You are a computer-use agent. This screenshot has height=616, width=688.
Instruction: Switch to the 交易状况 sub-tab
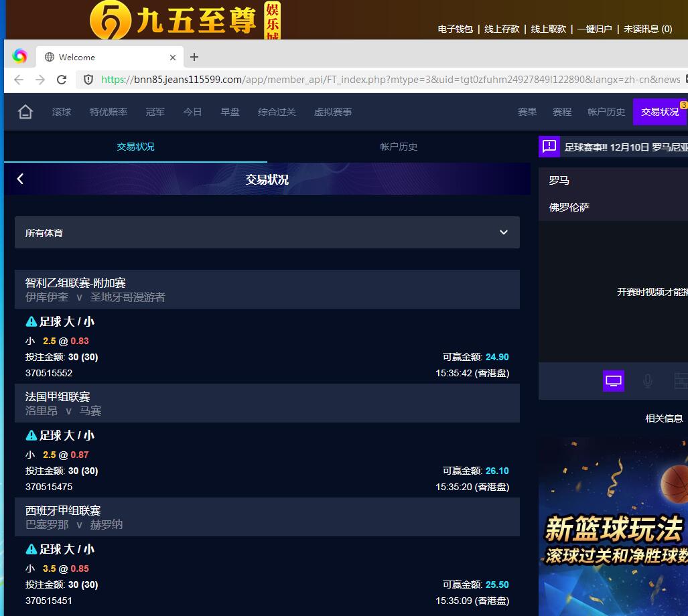coord(135,147)
